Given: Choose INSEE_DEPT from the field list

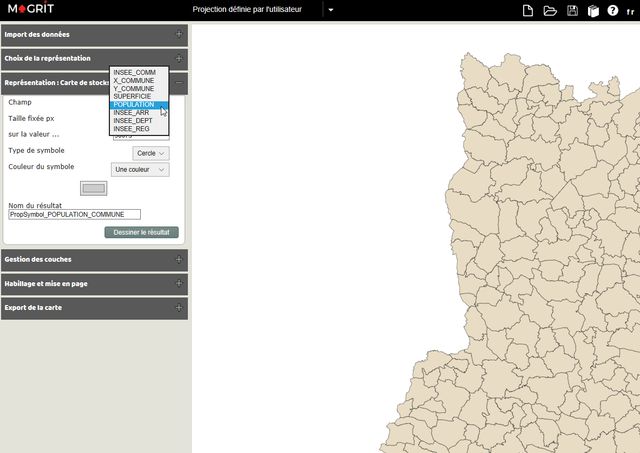Looking at the screenshot, I should pyautogui.click(x=133, y=120).
